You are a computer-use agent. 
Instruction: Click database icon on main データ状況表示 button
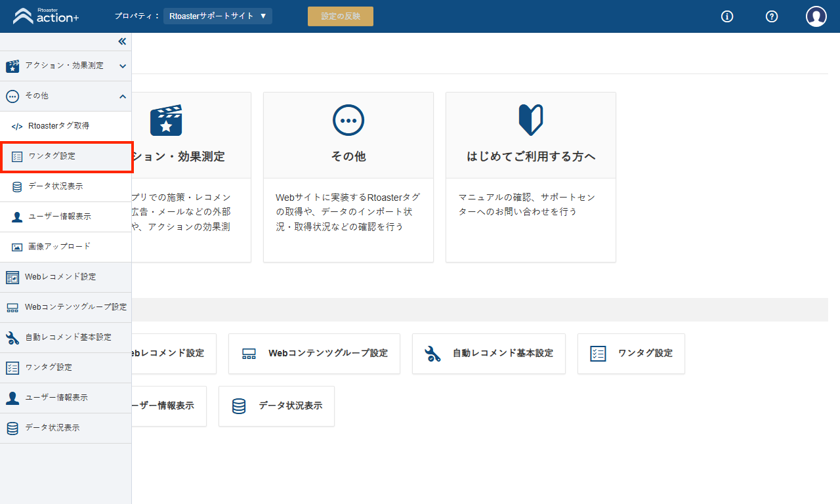(239, 406)
